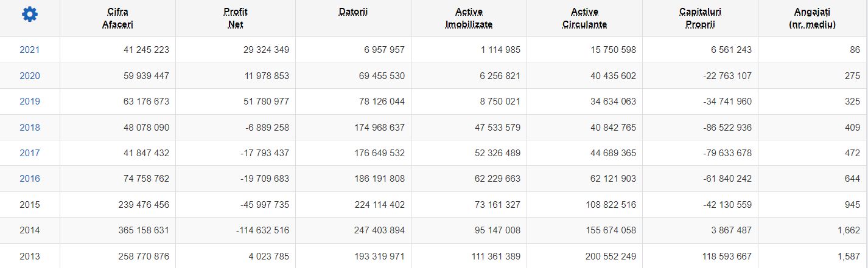Click the 2014 employees count 1,662

click(849, 230)
